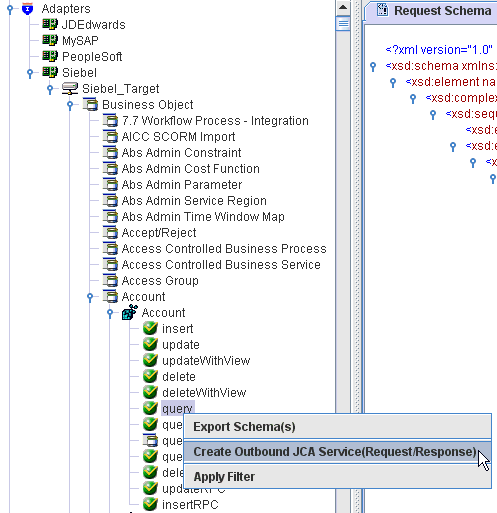Click the Business Object database icon
This screenshot has height=513, width=497.
coord(90,105)
